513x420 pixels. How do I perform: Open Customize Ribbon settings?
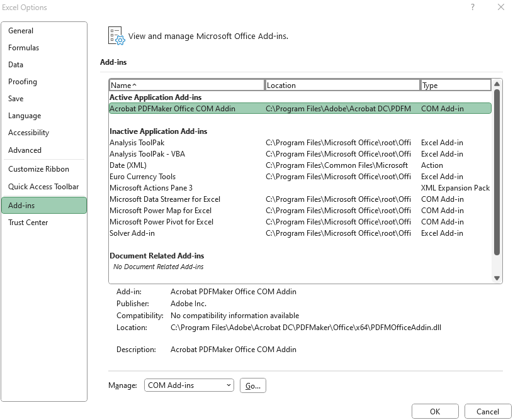click(x=44, y=169)
